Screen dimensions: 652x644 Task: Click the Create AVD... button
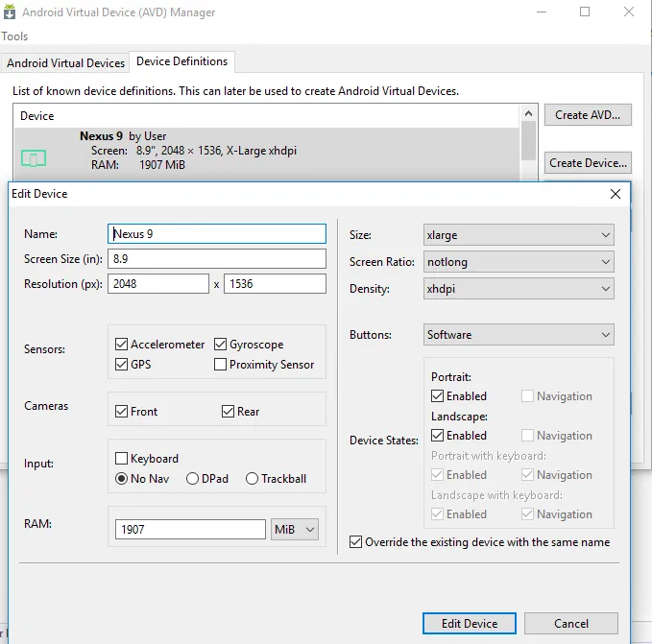click(x=588, y=115)
